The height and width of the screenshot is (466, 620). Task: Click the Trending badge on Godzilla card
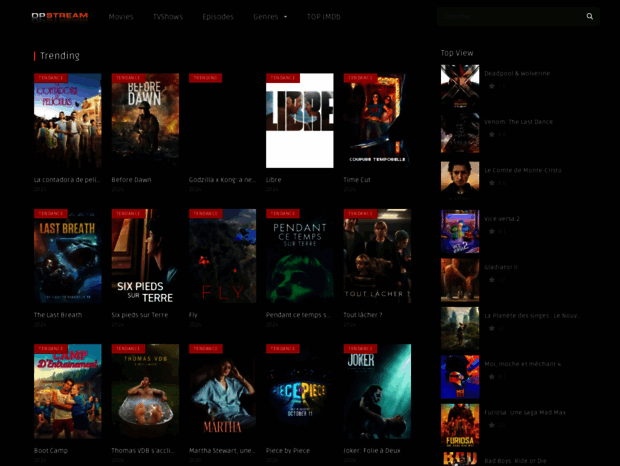206,78
